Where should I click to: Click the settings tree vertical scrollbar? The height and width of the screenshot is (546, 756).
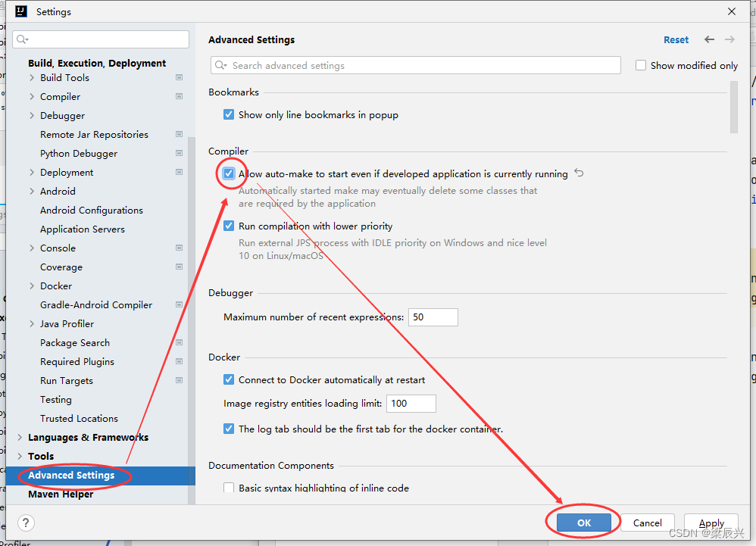(192, 320)
